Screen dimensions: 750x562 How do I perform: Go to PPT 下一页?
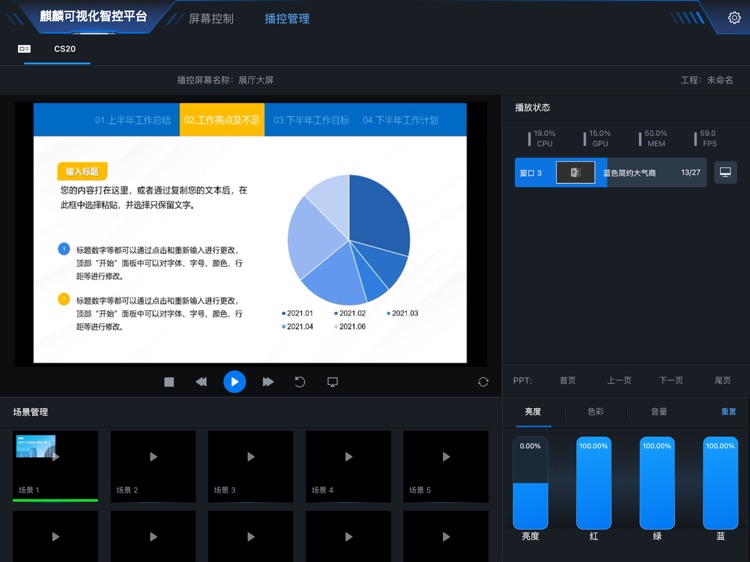(x=671, y=380)
